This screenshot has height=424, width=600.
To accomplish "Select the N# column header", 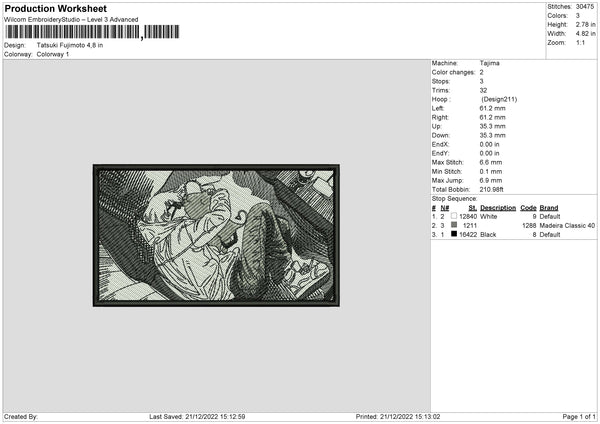I will tap(445, 208).
